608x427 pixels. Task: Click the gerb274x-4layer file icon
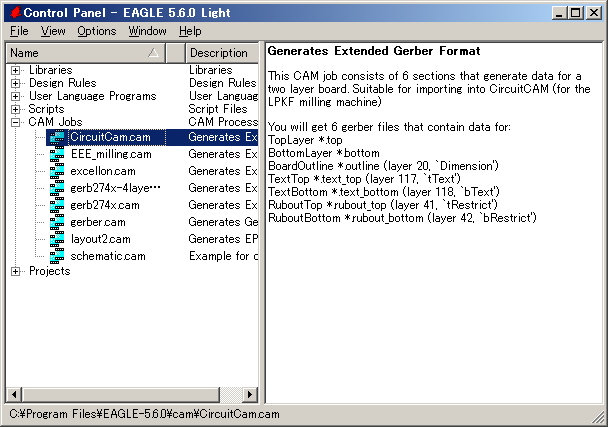click(x=57, y=188)
